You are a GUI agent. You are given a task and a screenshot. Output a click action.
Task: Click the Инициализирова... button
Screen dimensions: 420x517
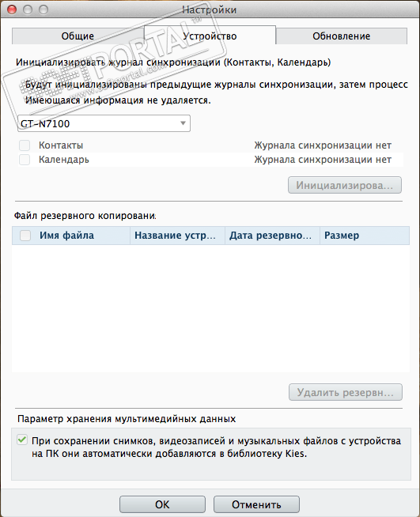point(345,185)
